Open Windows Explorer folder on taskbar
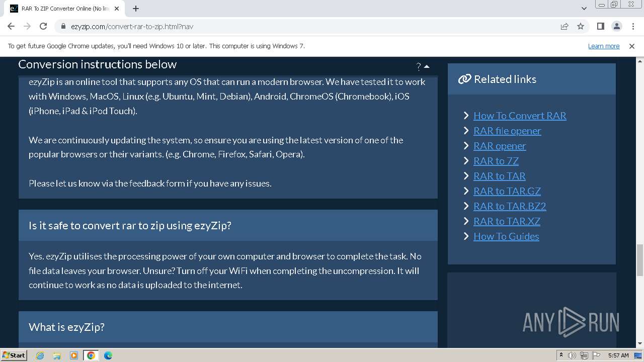Viewport: 644px width, 362px height. [57, 355]
